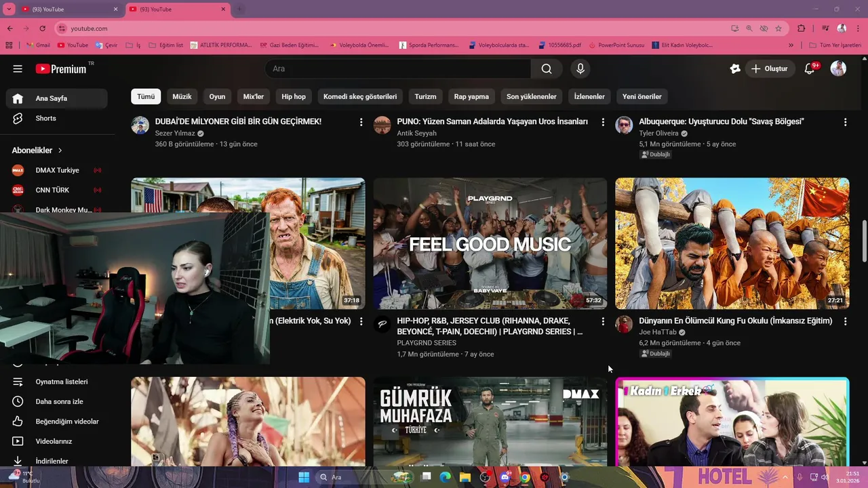This screenshot has width=868, height=488.
Task: Open PLAYGRND SERIES channel avatar
Action: (x=382, y=324)
